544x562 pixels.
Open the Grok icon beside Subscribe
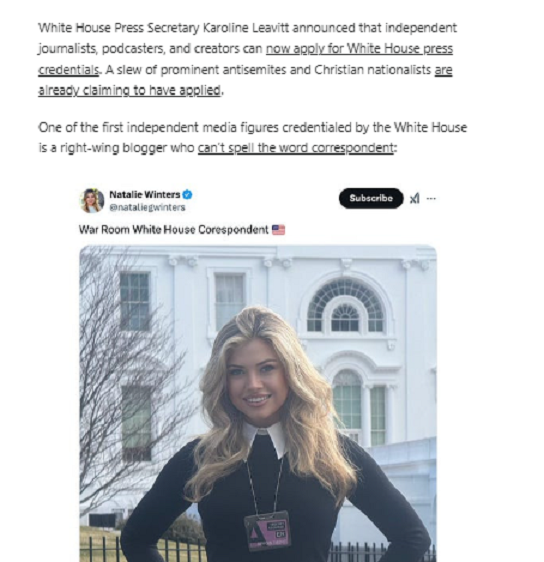[415, 198]
